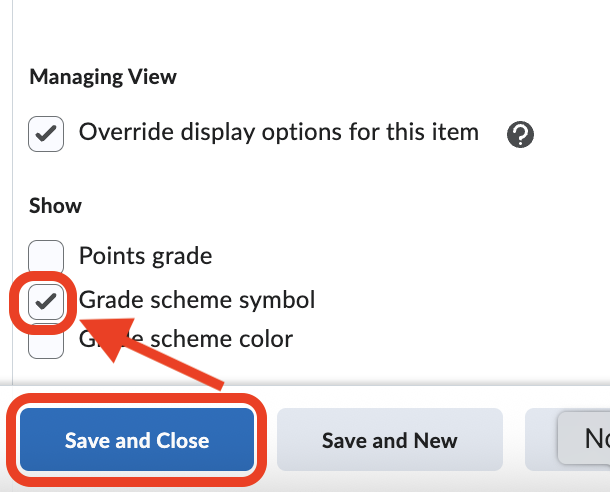Click the 'Grade scheme color' label text
Screen dimensions: 610x492
(x=200, y=339)
